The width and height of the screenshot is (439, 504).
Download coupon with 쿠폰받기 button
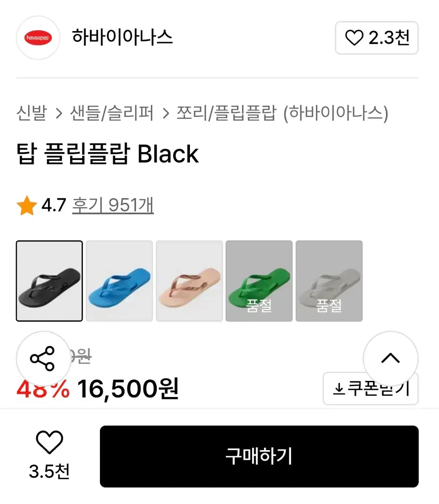coord(371,388)
